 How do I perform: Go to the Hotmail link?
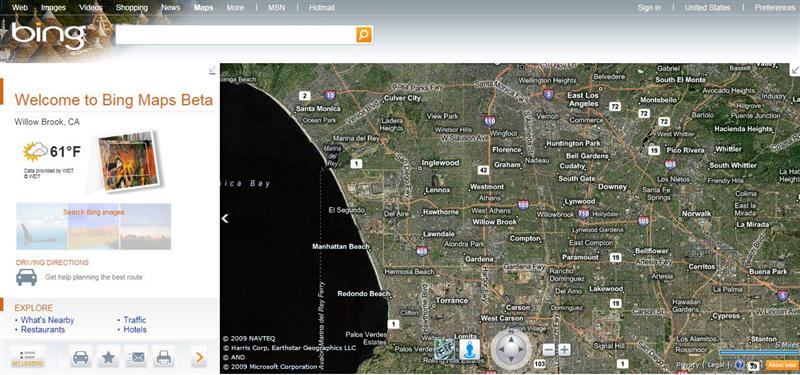[322, 8]
